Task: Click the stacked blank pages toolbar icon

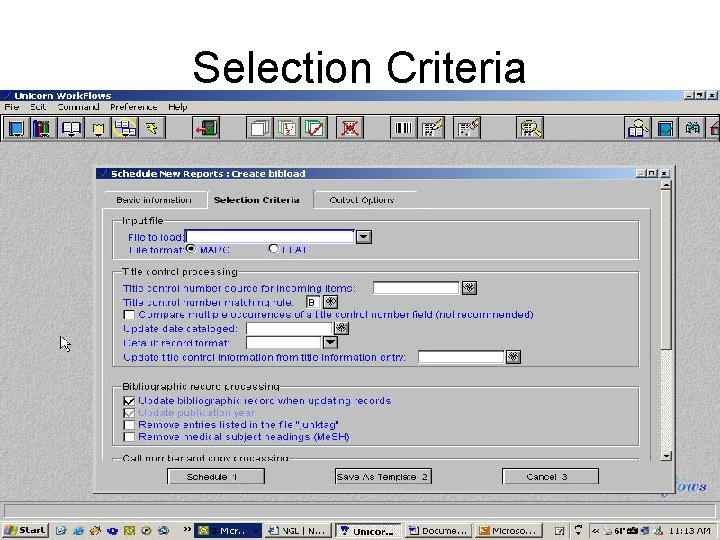Action: coord(260,128)
